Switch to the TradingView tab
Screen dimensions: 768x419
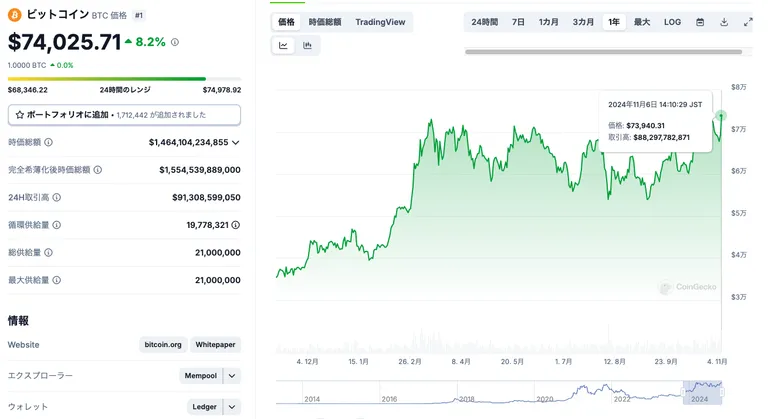pos(380,22)
